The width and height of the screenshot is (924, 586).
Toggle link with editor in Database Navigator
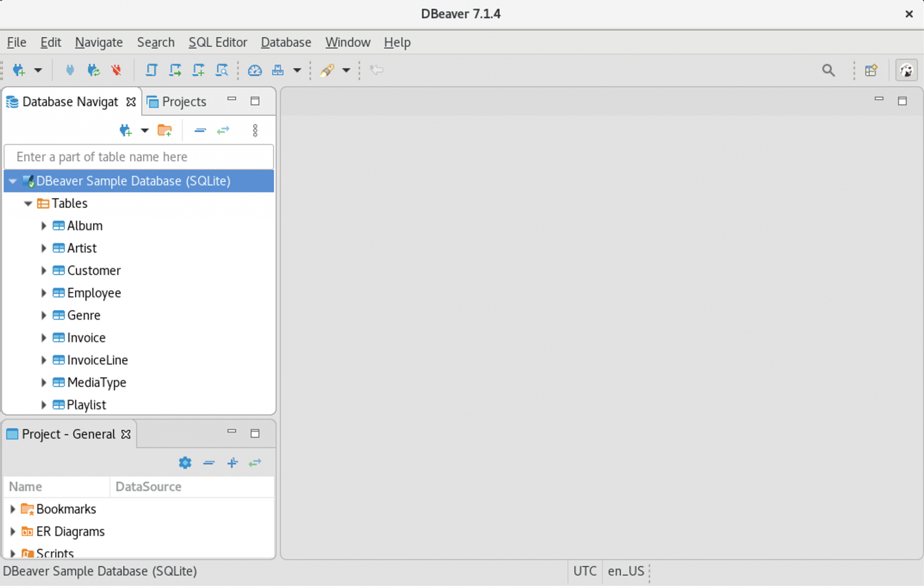pyautogui.click(x=223, y=130)
